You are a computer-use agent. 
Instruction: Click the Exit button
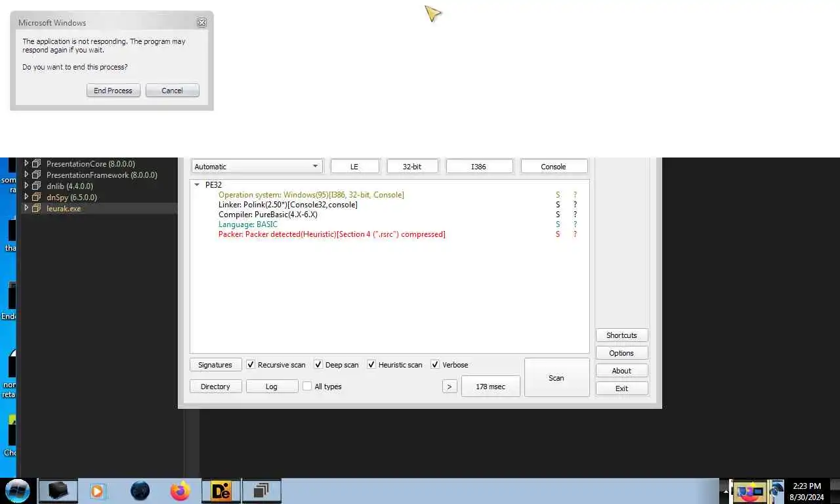pyautogui.click(x=621, y=388)
